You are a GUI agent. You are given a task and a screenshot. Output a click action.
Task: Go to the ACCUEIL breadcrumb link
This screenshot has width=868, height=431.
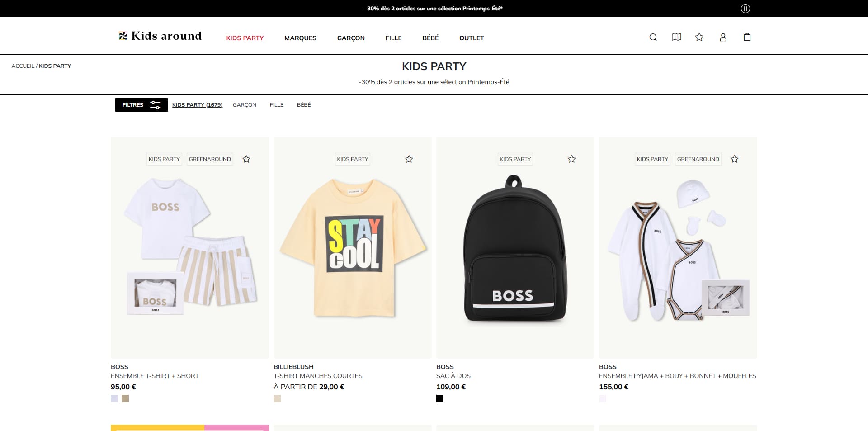tap(23, 66)
